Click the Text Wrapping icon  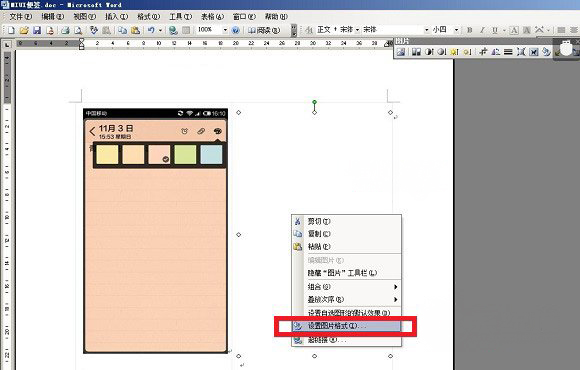click(533, 52)
